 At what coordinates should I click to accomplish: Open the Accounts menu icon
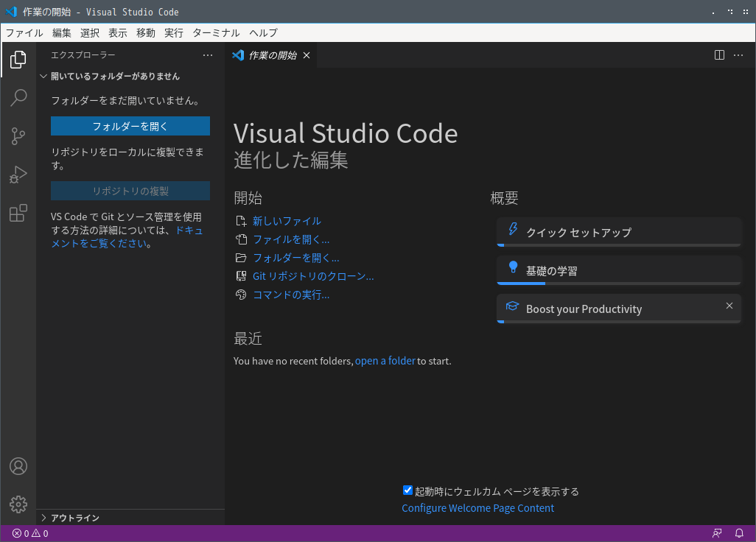[x=18, y=466]
